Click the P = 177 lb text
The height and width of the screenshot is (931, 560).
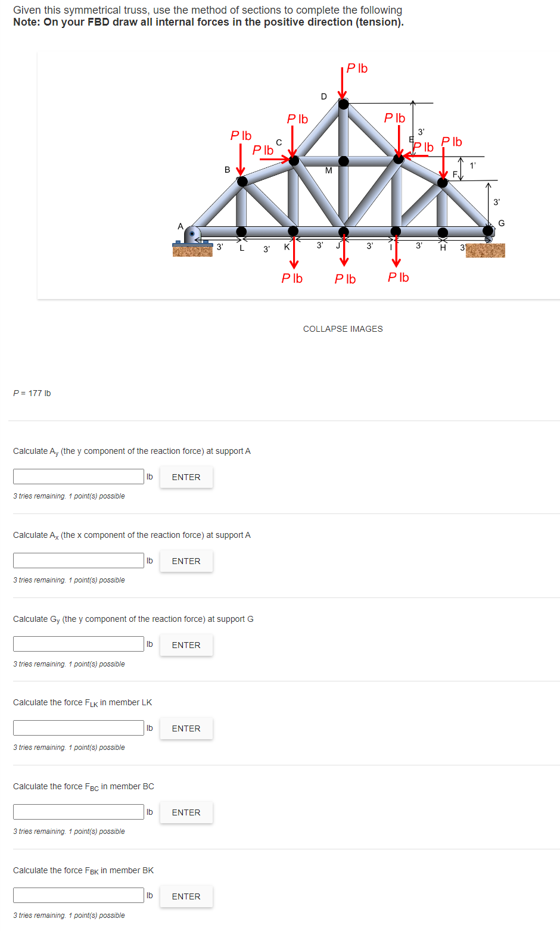32,393
